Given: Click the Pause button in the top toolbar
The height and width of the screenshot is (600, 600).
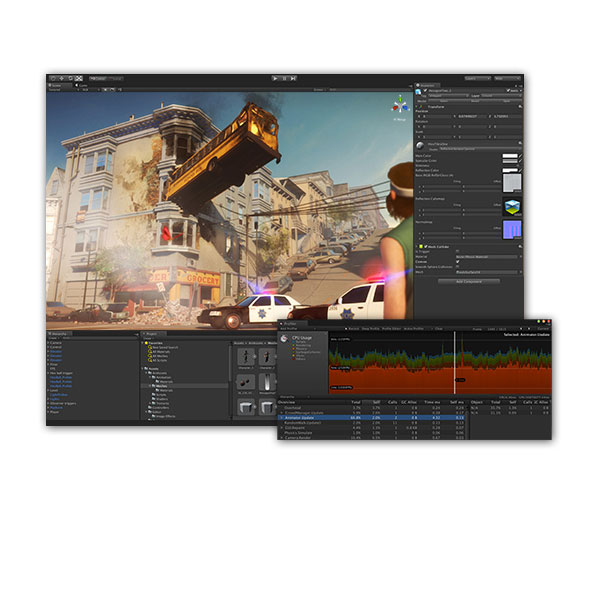Looking at the screenshot, I should pyautogui.click(x=284, y=78).
